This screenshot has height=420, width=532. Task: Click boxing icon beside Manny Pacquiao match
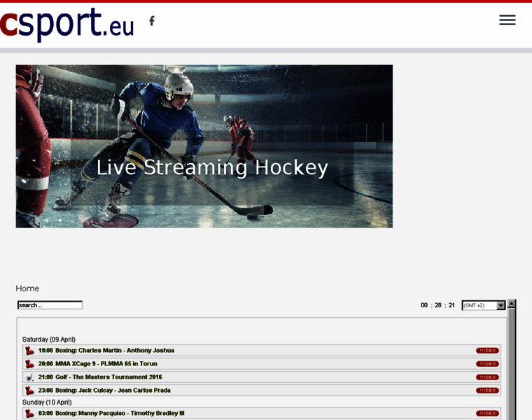pos(29,414)
